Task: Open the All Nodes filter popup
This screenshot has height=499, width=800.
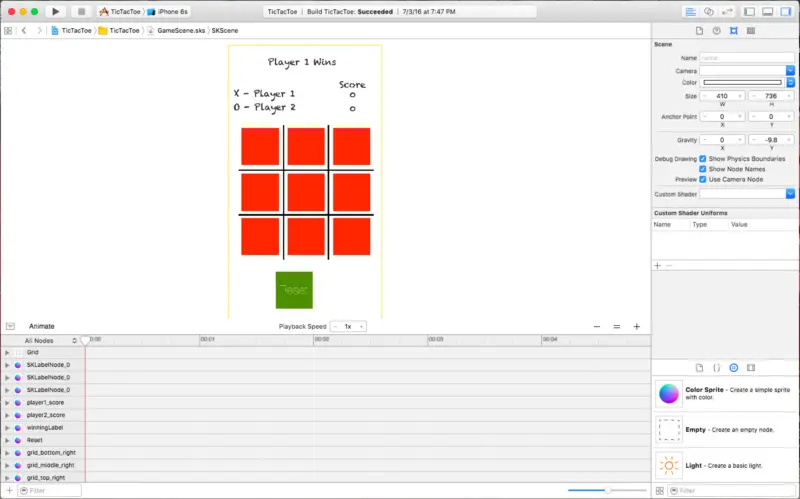Action: [51, 340]
